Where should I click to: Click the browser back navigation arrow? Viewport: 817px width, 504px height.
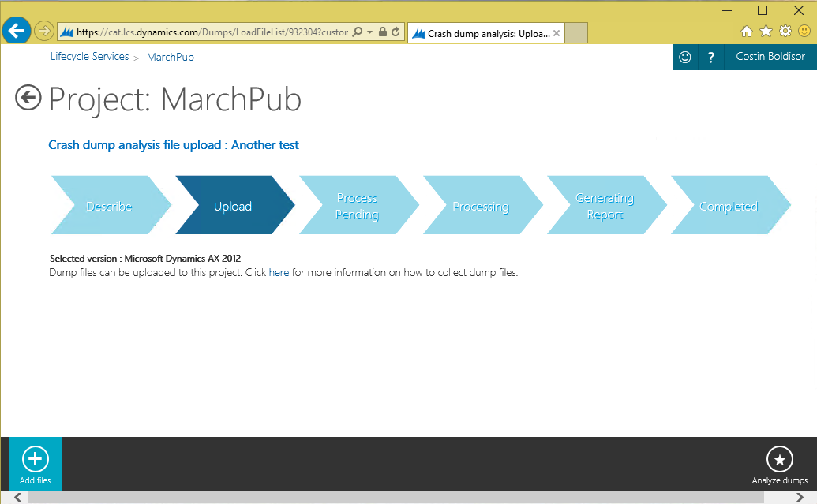click(x=17, y=31)
